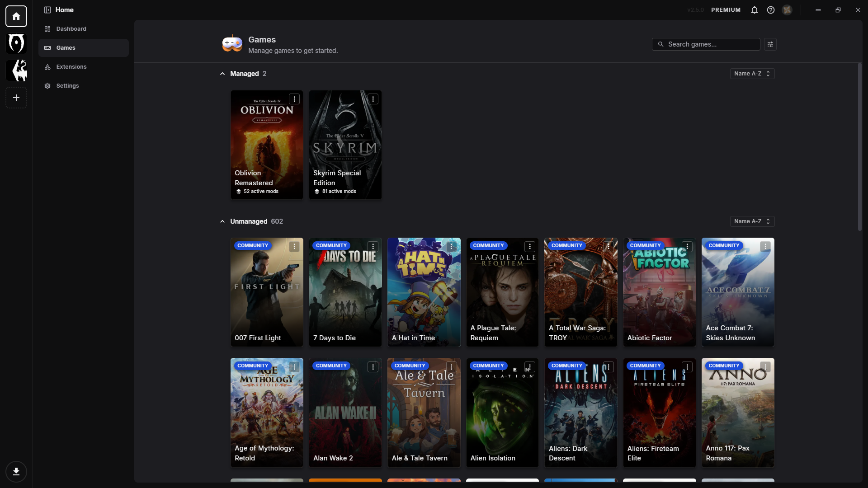Open Age of Mythology: Retold options menu
Image resolution: width=868 pixels, height=488 pixels.
pyautogui.click(x=294, y=367)
